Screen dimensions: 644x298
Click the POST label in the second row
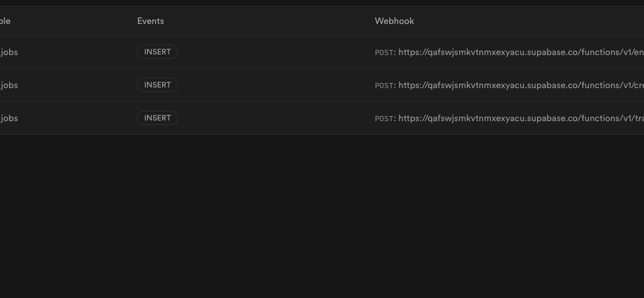(385, 86)
